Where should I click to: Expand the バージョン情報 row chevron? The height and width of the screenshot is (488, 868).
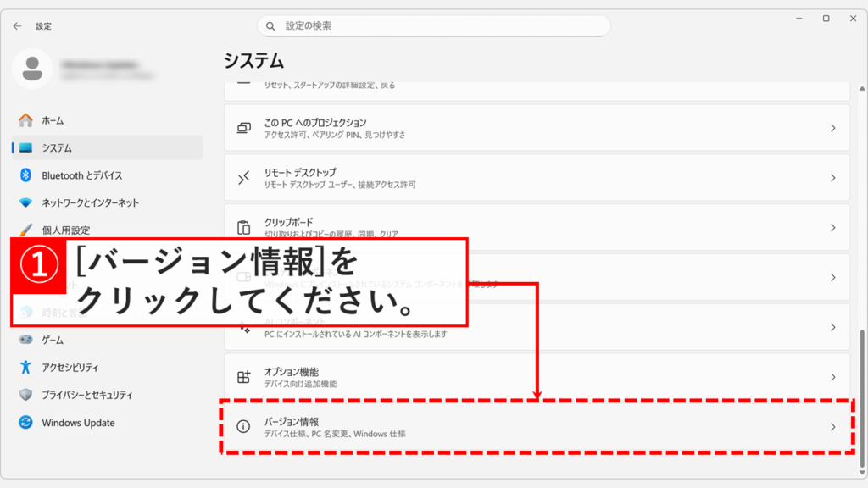tap(834, 429)
